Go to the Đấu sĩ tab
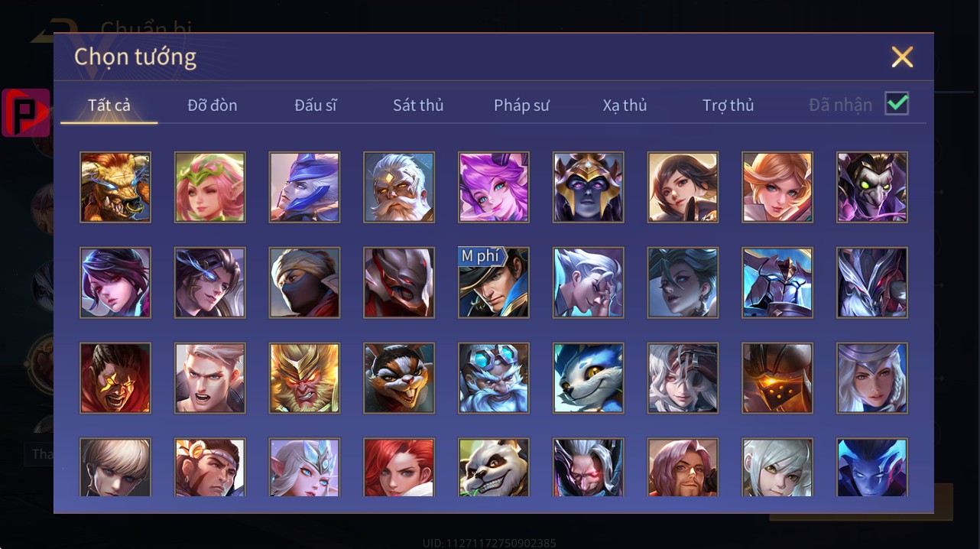The image size is (980, 549). (316, 106)
